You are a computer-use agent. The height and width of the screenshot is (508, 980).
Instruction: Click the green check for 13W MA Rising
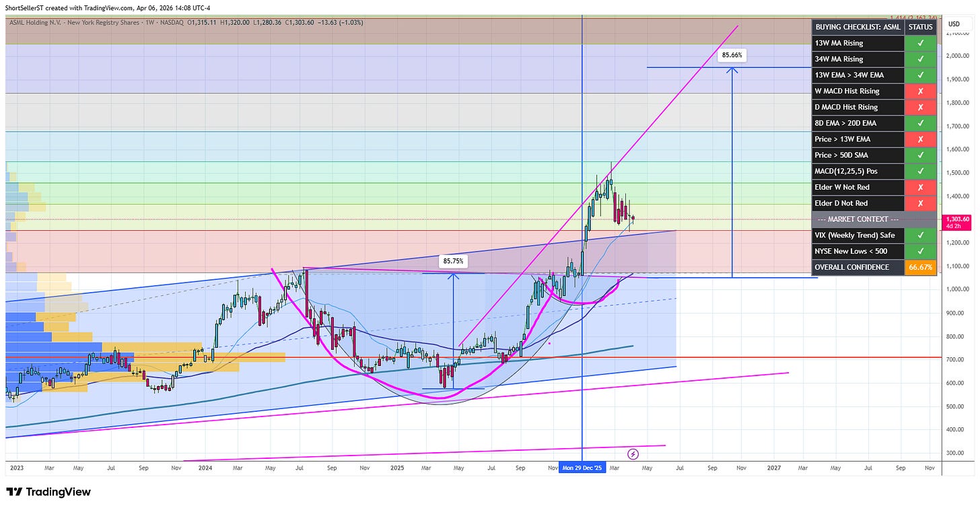pos(920,43)
